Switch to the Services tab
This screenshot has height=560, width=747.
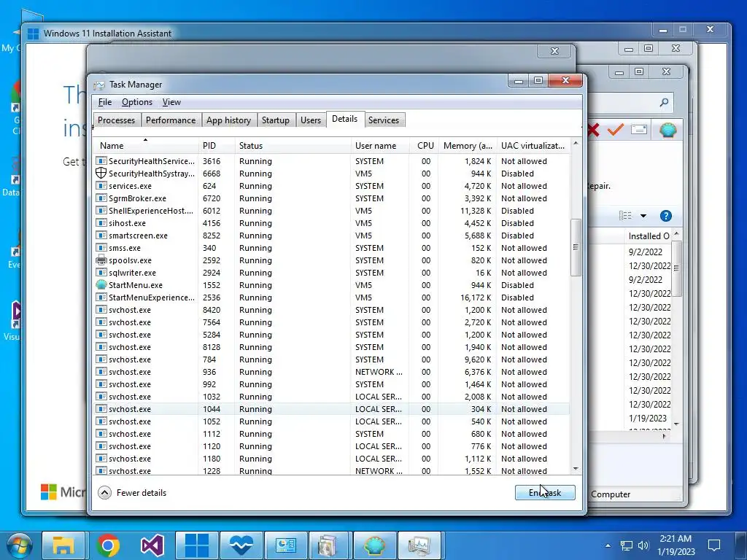[x=384, y=120]
